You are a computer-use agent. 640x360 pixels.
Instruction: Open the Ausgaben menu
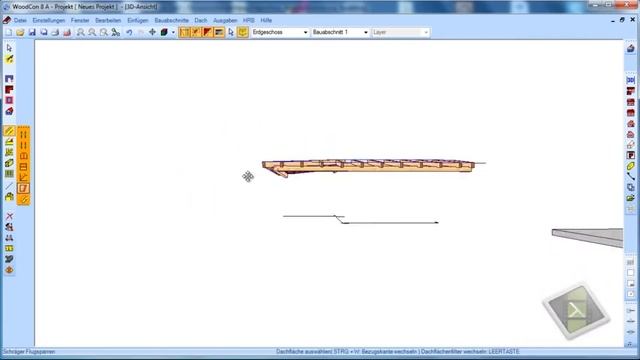coord(225,20)
